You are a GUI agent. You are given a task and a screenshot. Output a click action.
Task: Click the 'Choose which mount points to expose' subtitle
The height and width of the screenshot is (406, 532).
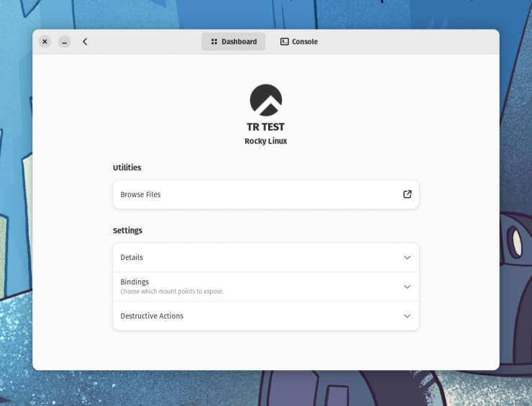(172, 292)
